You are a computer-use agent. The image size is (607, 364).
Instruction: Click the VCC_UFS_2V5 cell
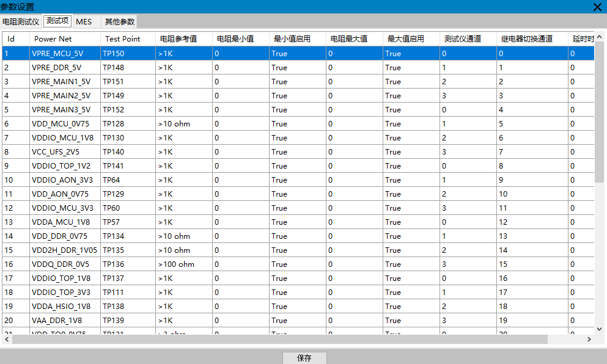[65, 151]
